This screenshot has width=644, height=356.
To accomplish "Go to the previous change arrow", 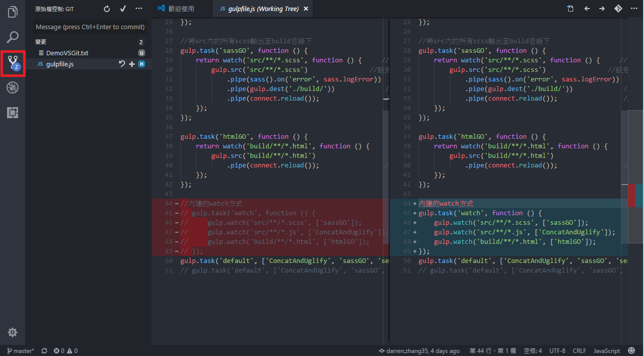I will pos(587,9).
